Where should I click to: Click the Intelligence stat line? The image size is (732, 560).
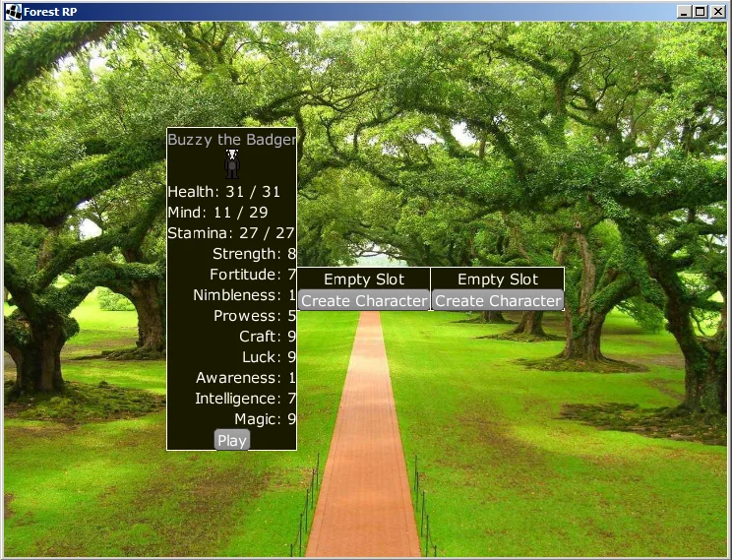click(x=246, y=398)
